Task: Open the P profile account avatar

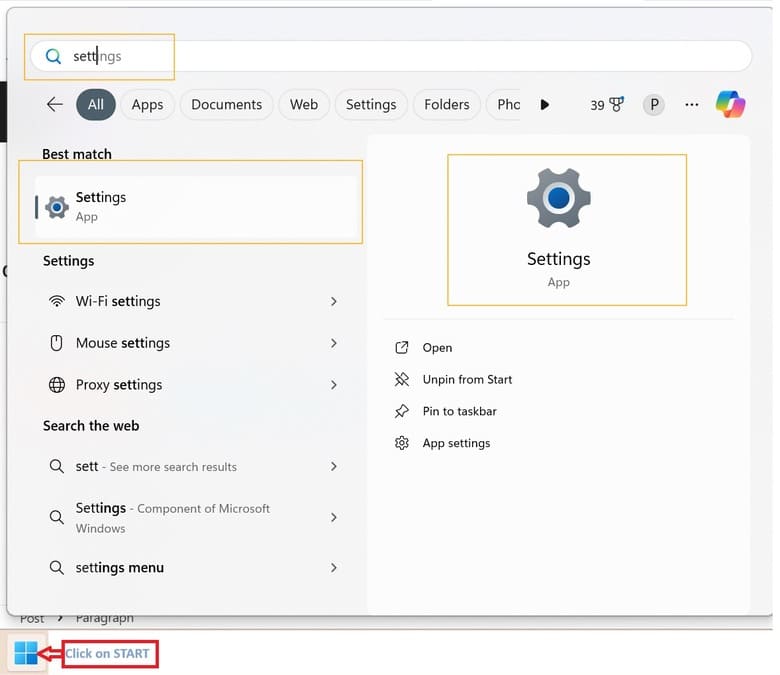Action: pos(654,104)
